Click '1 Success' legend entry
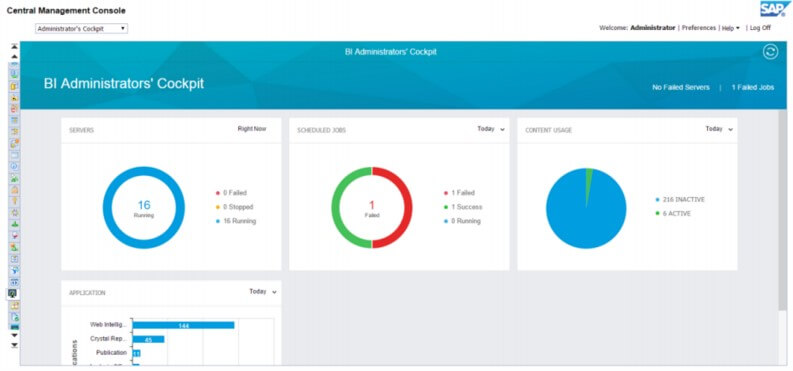Viewport: 793px width, 371px height. 463,207
